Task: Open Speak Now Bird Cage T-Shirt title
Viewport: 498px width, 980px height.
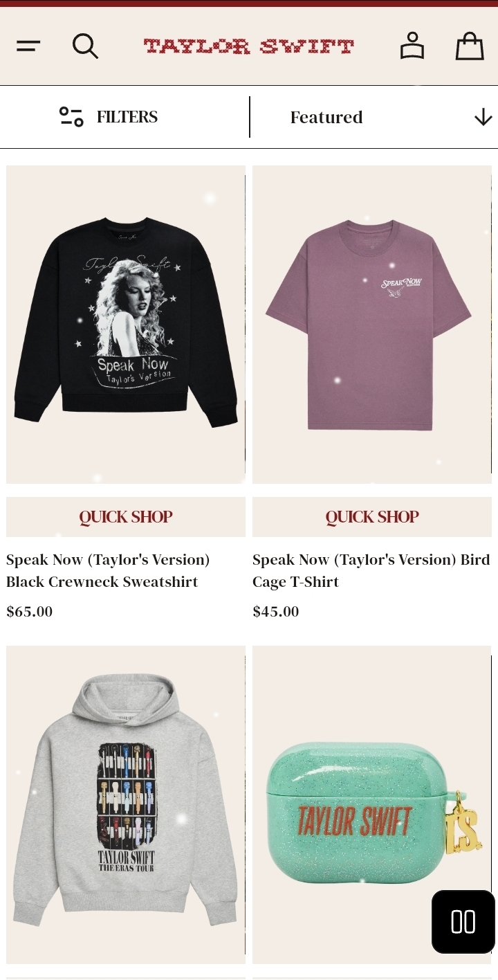Action: click(x=371, y=571)
